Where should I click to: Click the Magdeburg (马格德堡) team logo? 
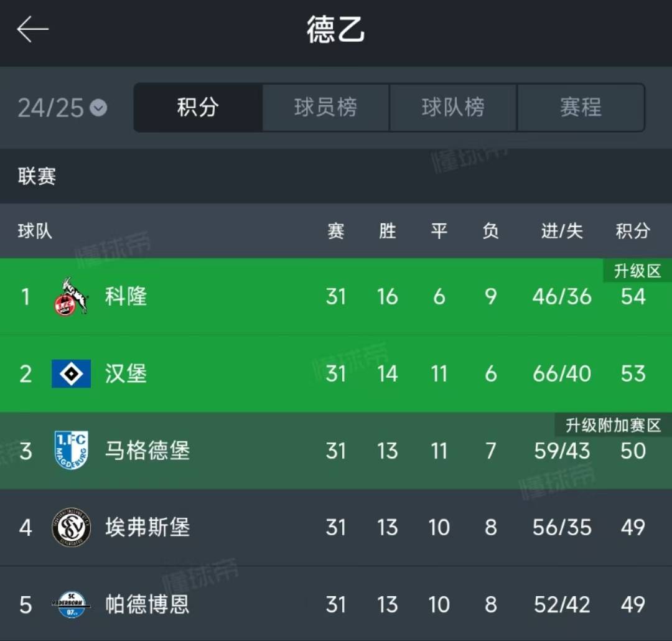click(x=70, y=451)
